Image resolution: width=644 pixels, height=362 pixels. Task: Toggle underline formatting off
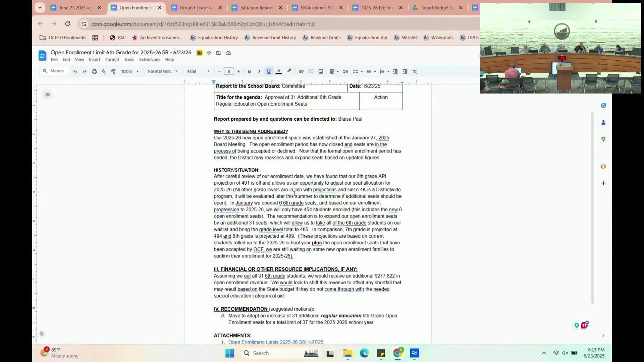pyautogui.click(x=269, y=71)
